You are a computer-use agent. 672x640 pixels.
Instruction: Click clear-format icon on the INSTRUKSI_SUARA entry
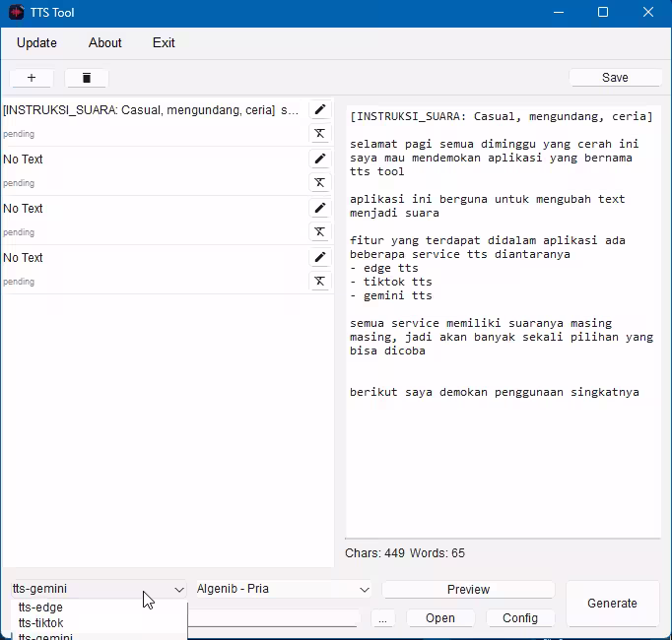[319, 134]
